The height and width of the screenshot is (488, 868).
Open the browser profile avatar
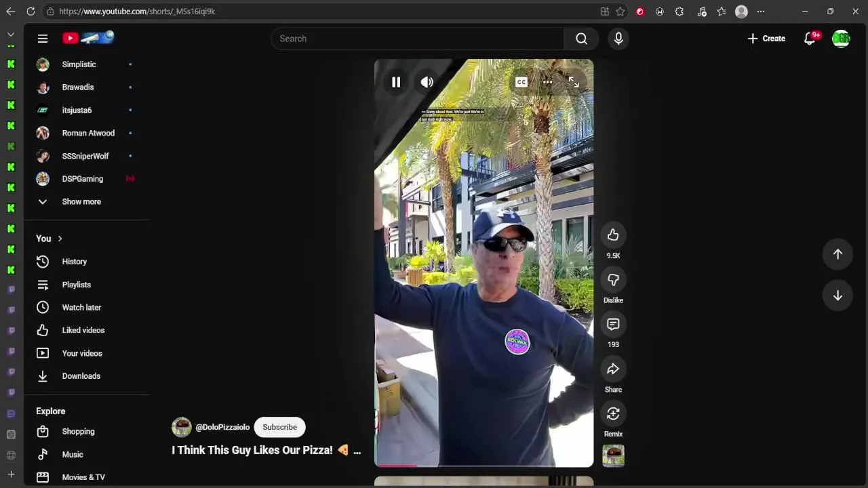741,12
